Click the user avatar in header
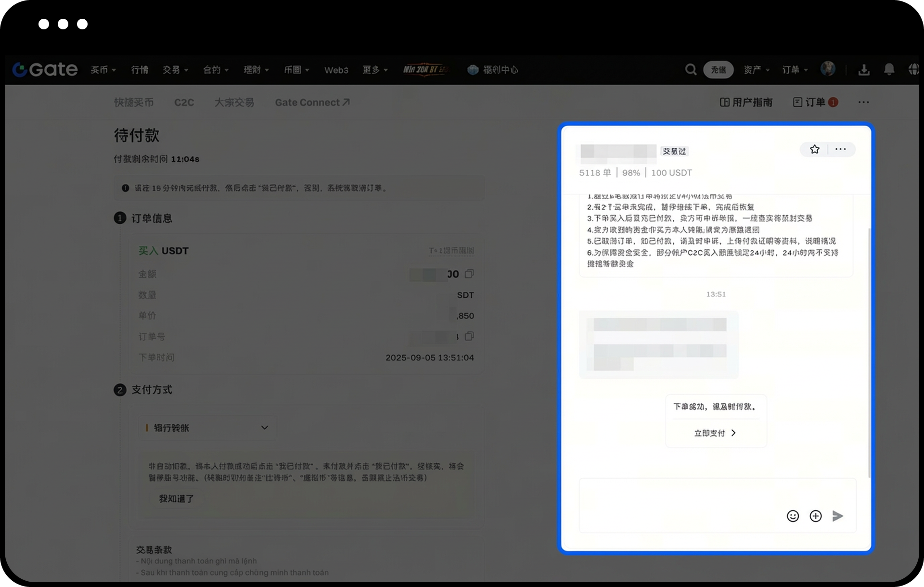Screen dimensions: 924x587 [828, 69]
